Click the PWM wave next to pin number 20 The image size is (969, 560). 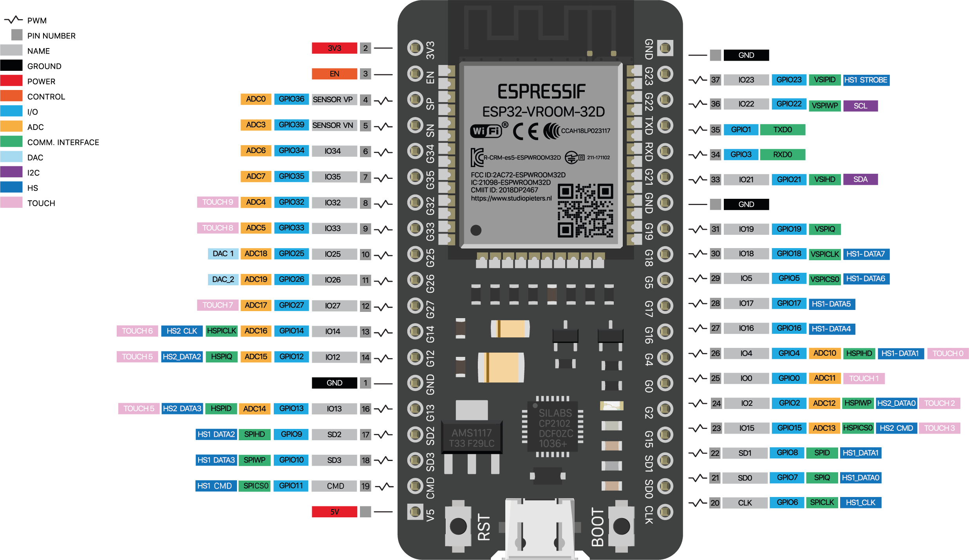click(698, 502)
